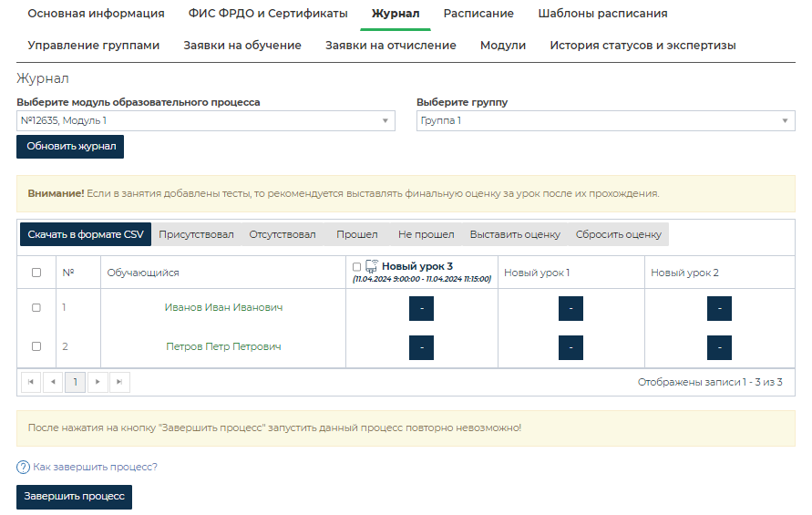The width and height of the screenshot is (812, 515).
Task: Open grade cell for Петров in Новый урок 2
Action: [x=719, y=347]
